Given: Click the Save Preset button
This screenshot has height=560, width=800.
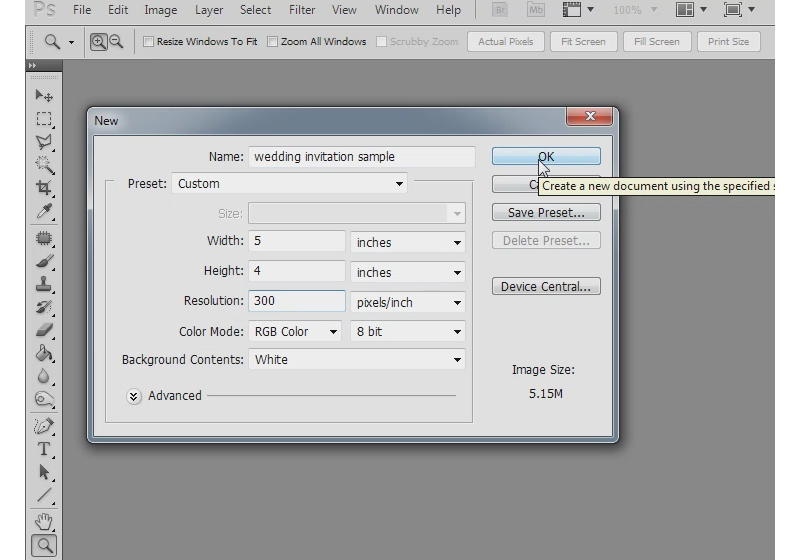Looking at the screenshot, I should coord(546,212).
